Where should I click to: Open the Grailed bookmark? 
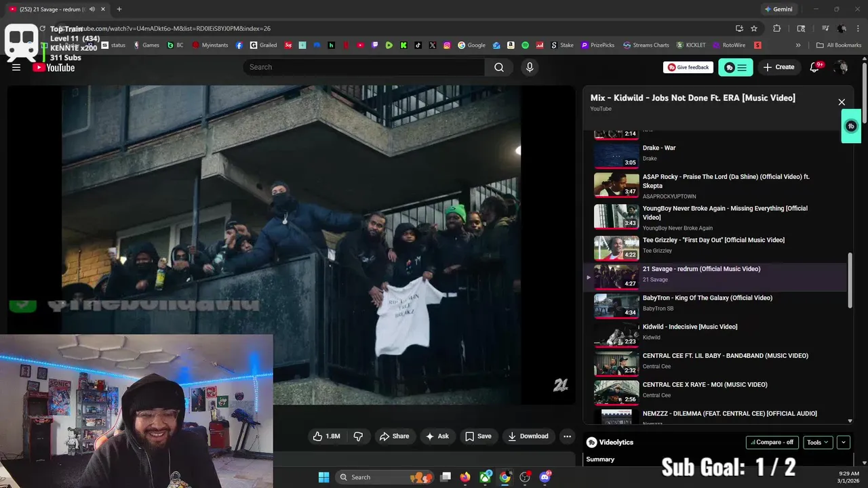(x=263, y=45)
